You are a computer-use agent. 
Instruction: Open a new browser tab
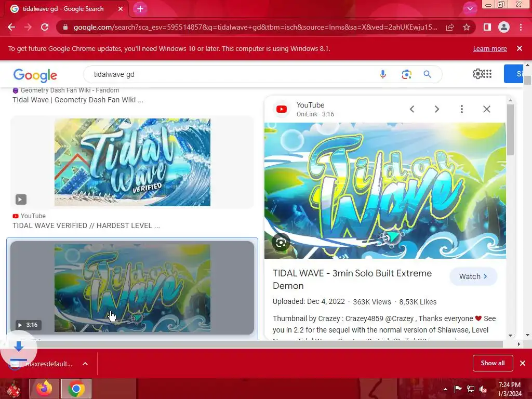click(x=140, y=9)
